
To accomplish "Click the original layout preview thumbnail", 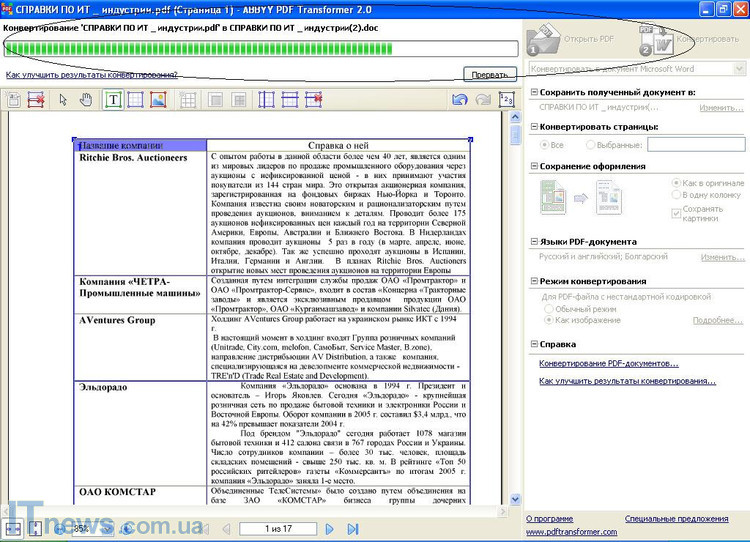I will point(553,196).
